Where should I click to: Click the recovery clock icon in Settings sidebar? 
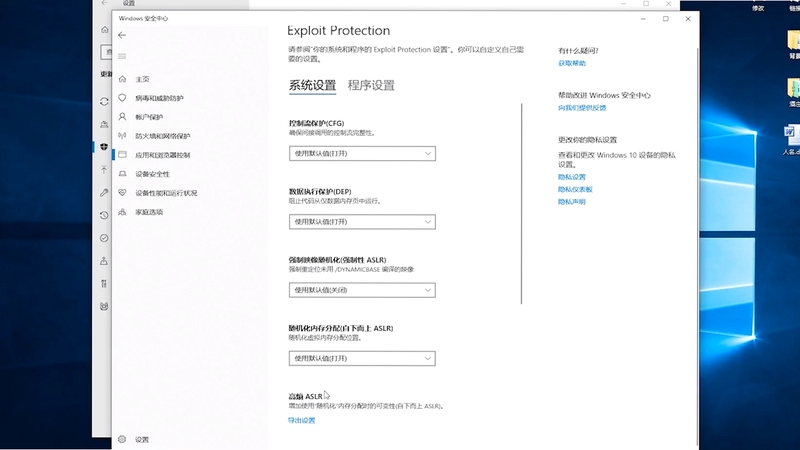tap(104, 215)
